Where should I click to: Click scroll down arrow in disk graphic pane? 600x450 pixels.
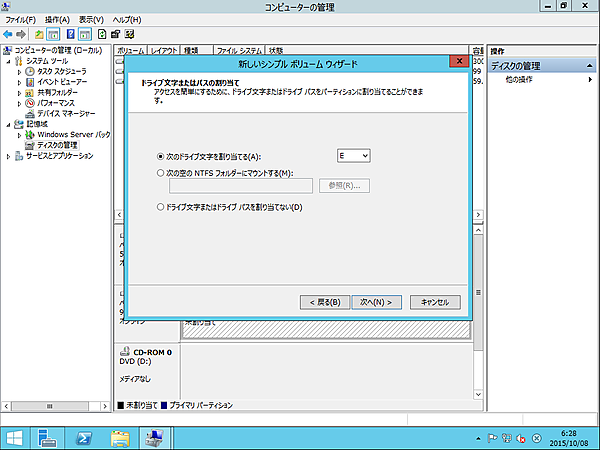tap(478, 395)
